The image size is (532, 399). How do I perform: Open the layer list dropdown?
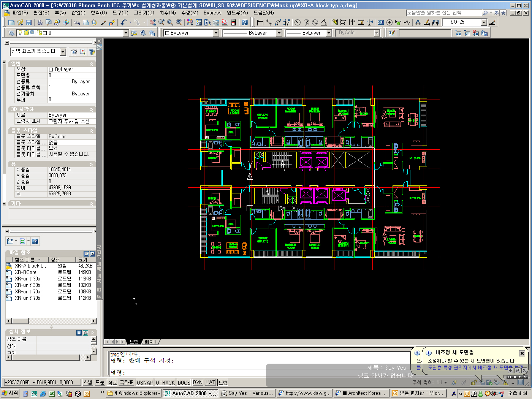126,33
